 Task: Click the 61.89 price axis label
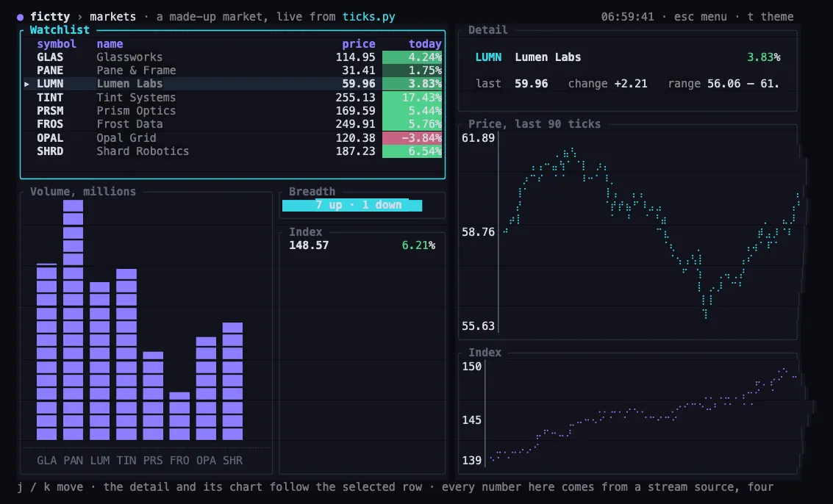[478, 137]
